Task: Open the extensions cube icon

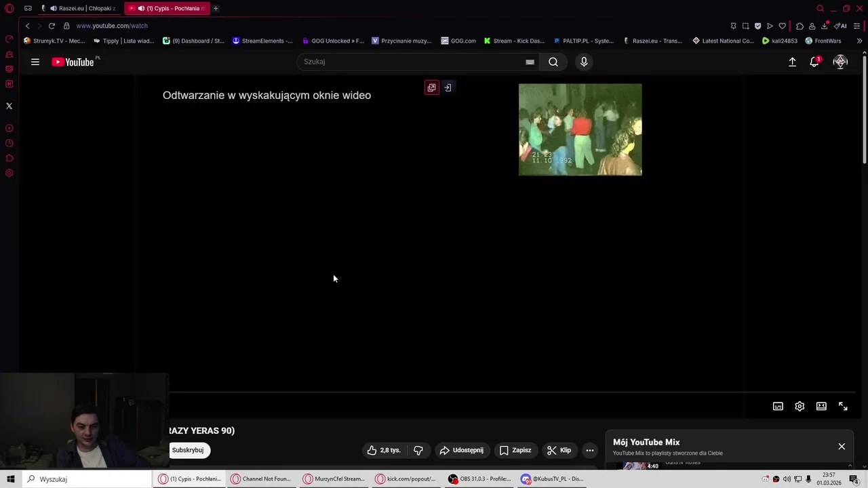Action: (x=800, y=26)
